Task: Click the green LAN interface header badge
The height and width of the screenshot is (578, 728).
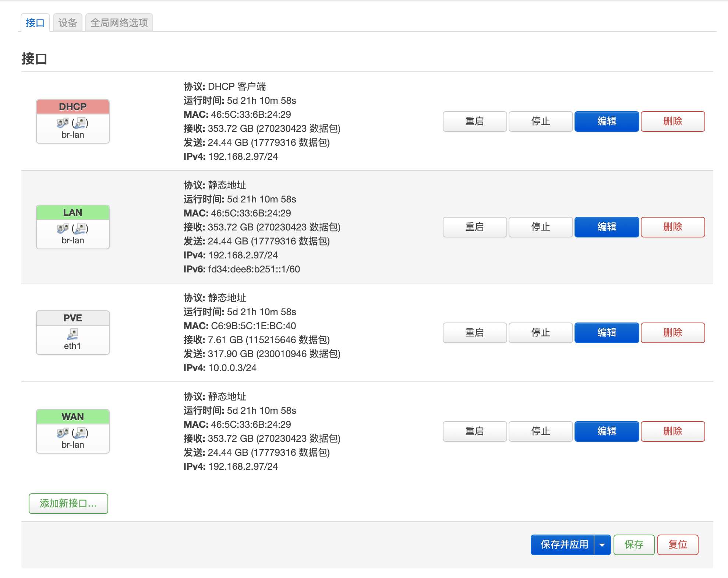Action: point(73,212)
